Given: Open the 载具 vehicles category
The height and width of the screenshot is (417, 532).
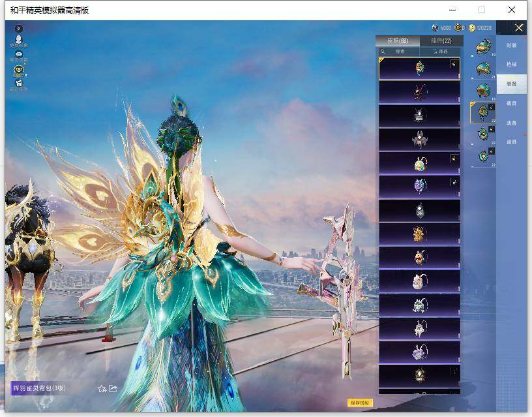Looking at the screenshot, I should pyautogui.click(x=511, y=103).
